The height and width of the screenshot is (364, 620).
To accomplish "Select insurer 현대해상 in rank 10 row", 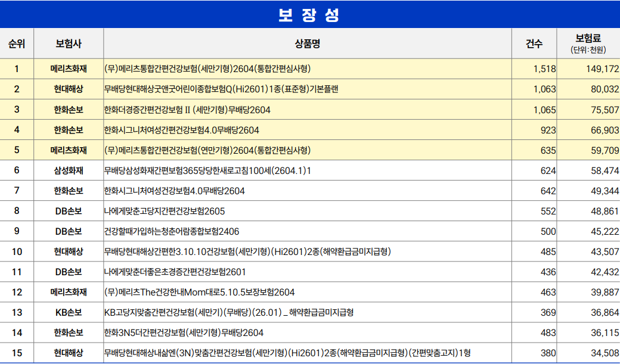I will [69, 252].
